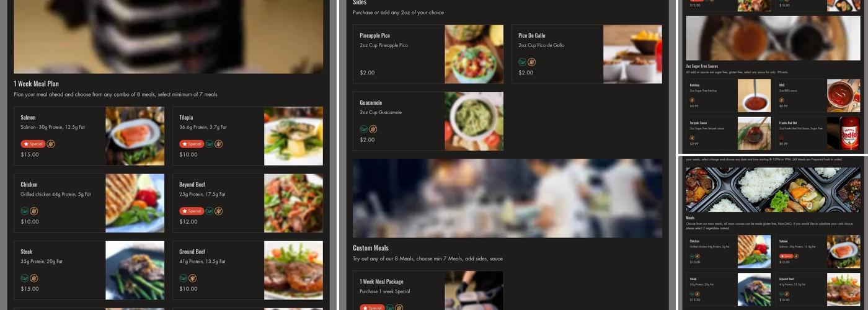
Task: Click the $12.00 price on the Beyond Beef card
Action: 188,221
